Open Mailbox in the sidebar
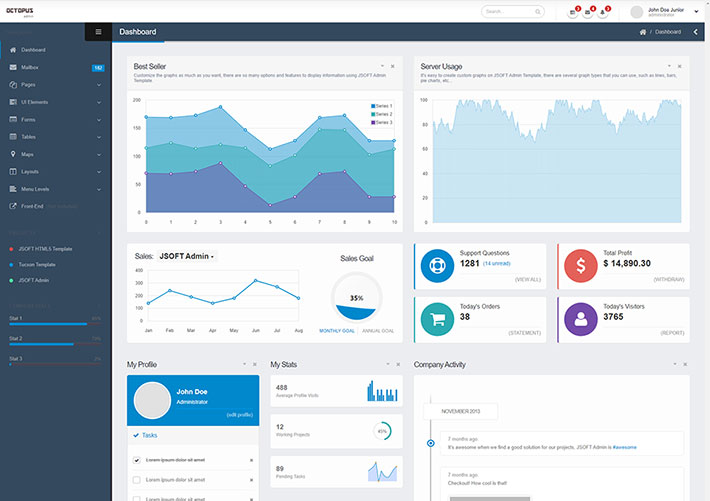710x501 pixels. 30,67
